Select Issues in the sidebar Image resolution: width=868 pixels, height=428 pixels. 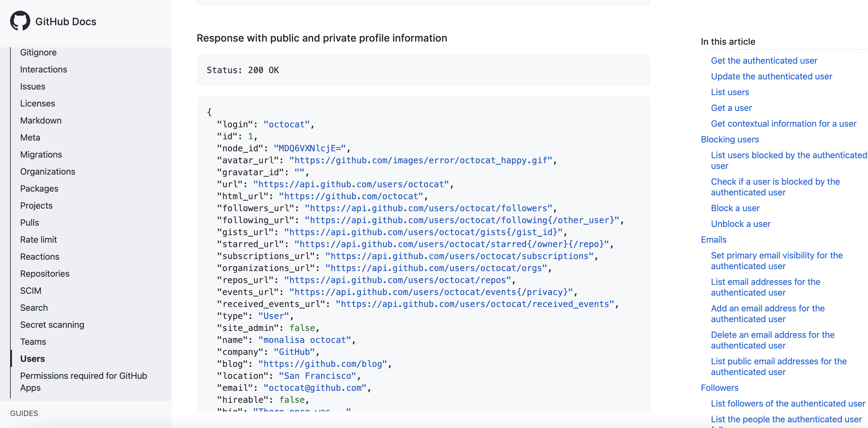(x=33, y=86)
